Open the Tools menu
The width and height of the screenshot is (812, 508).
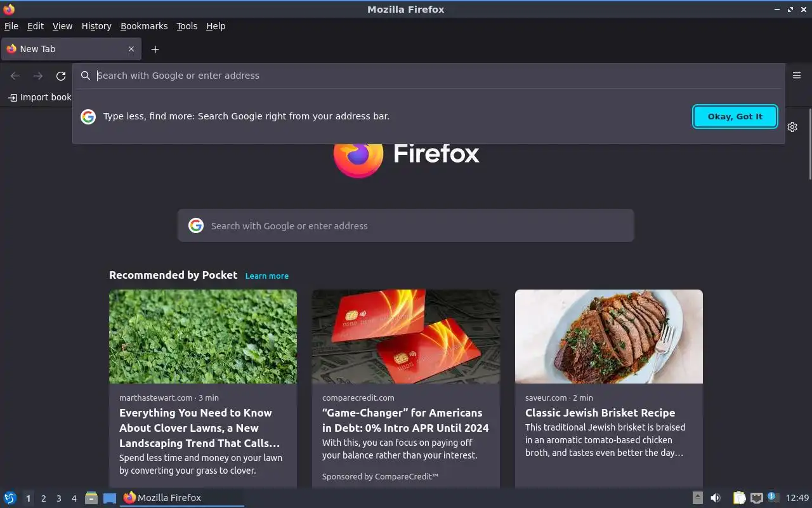pyautogui.click(x=187, y=26)
